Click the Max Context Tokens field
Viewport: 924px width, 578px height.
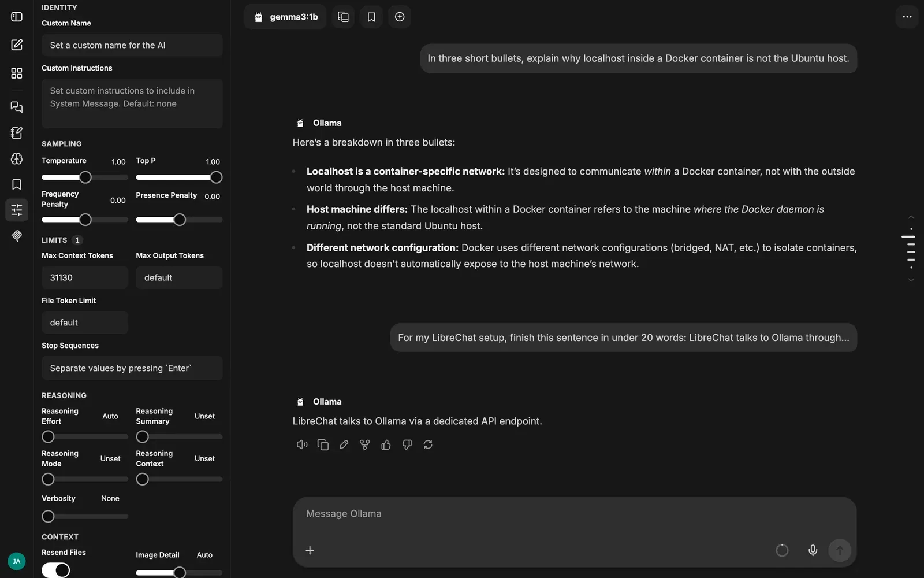click(85, 277)
